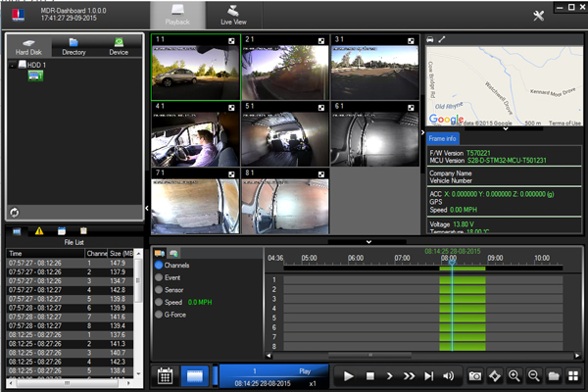Select the Event radio button
Viewport: 588px width, 392px height.
pyautogui.click(x=160, y=278)
